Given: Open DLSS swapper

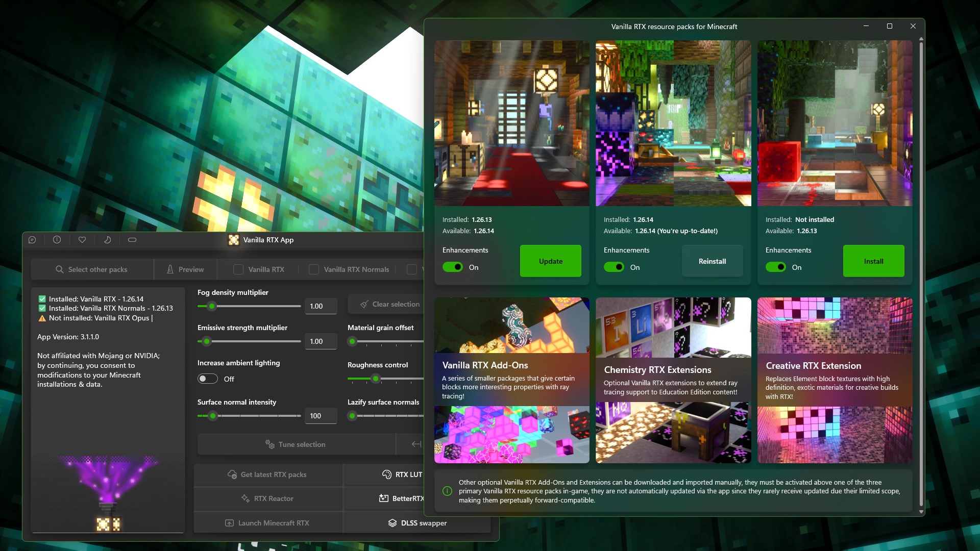Looking at the screenshot, I should point(417,523).
